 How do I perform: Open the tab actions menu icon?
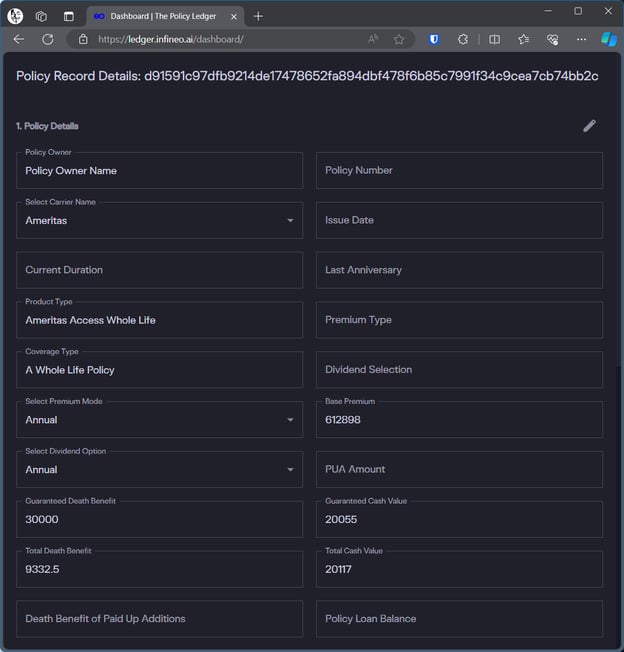[x=69, y=17]
